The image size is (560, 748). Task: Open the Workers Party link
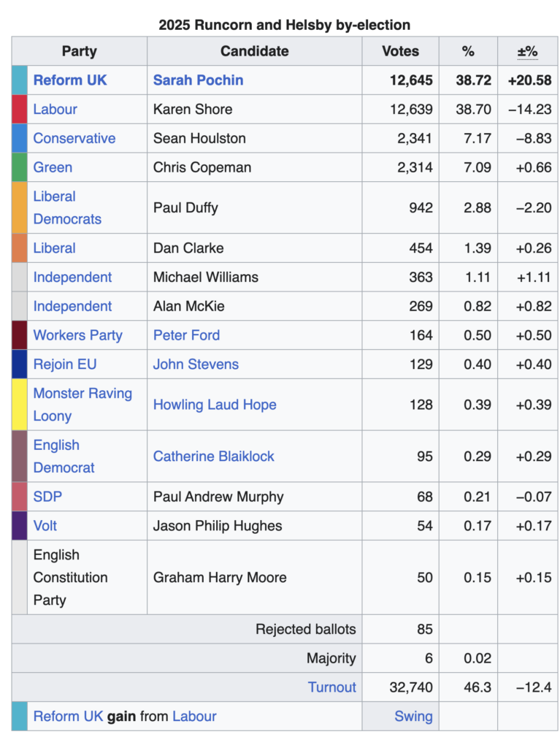coord(77,335)
